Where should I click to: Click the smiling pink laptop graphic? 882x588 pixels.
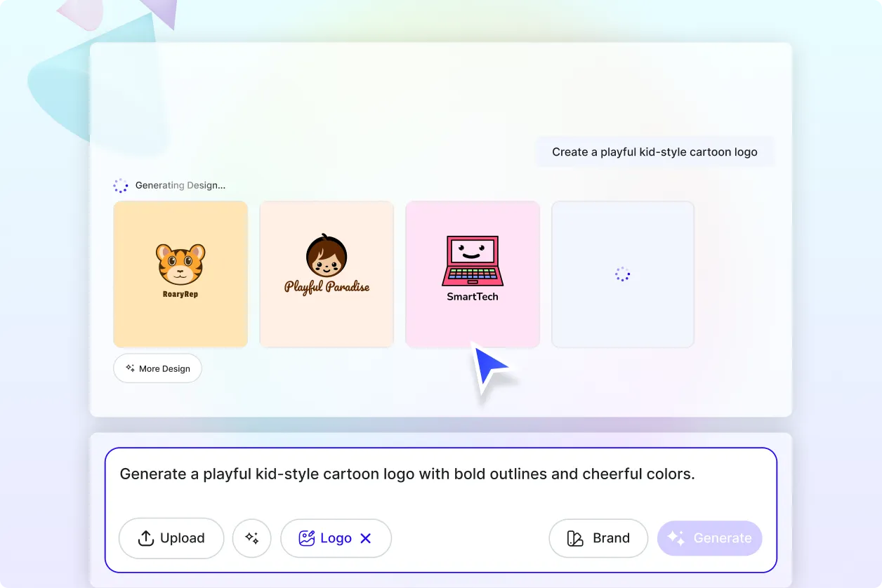click(472, 260)
